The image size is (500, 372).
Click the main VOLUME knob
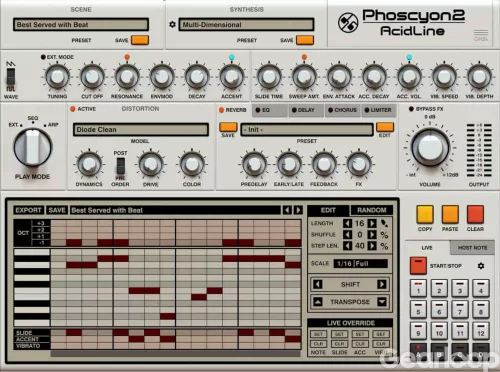click(x=430, y=147)
